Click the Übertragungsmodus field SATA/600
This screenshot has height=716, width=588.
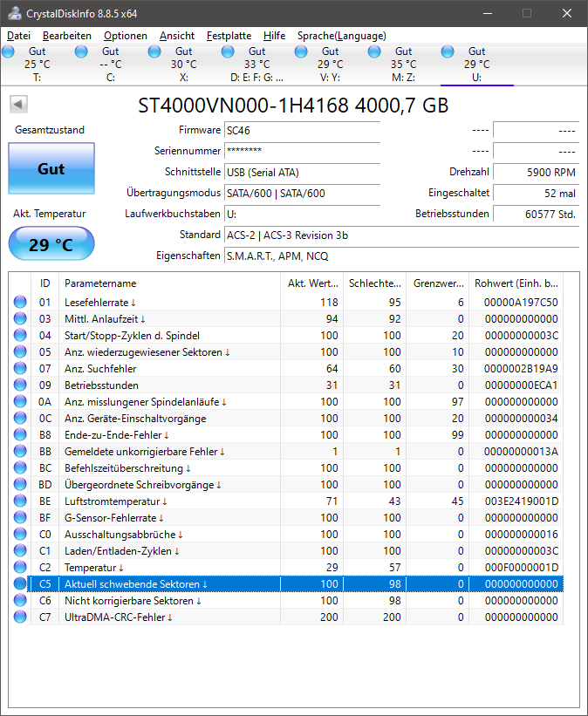[303, 193]
